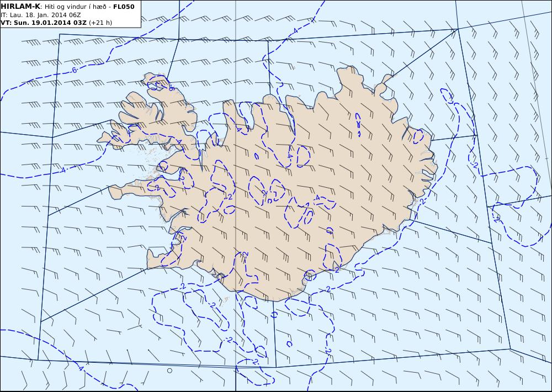Image resolution: width=552 pixels, height=392 pixels.
Task: Click the "FL050" flight level label
Action: [124, 7]
